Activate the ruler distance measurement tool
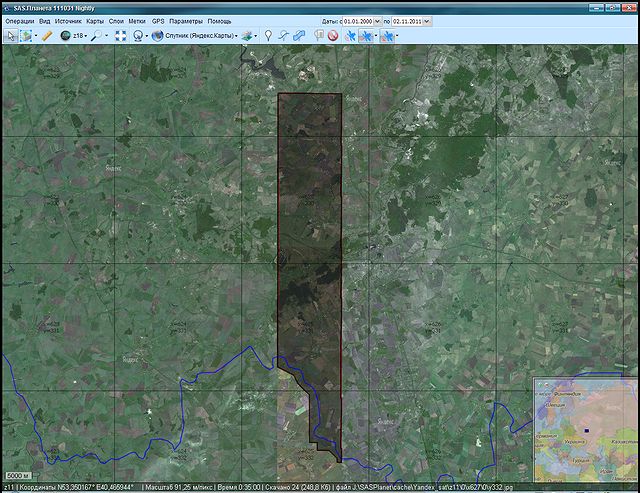This screenshot has width=640, height=493. [47, 35]
